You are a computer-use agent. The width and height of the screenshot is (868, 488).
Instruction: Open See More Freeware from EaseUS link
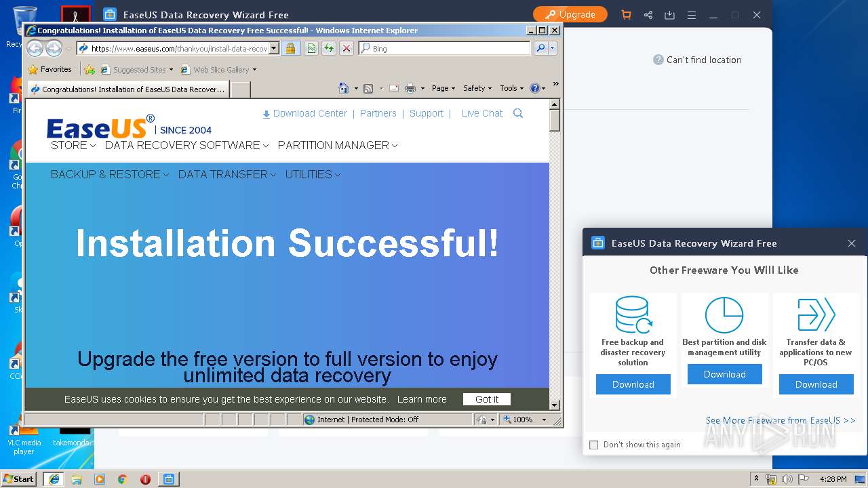[x=781, y=420]
